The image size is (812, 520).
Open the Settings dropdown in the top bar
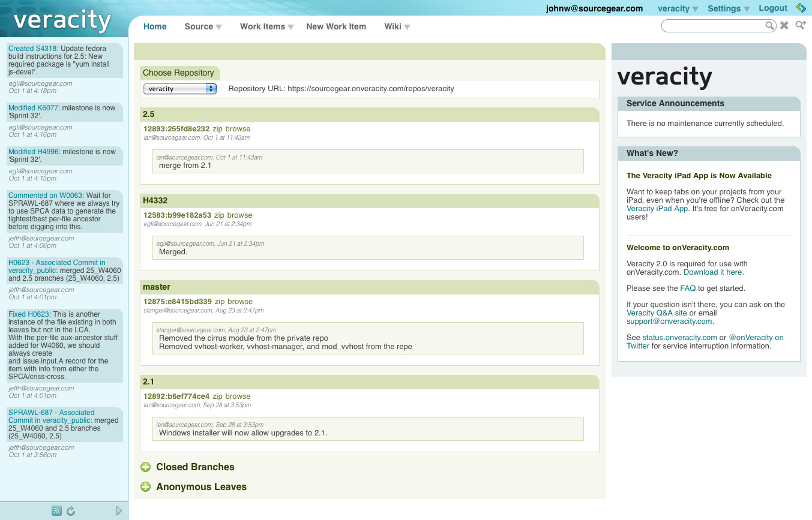click(x=729, y=8)
